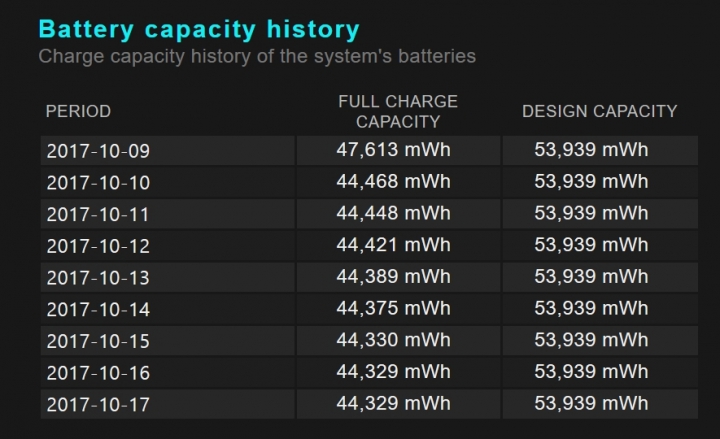This screenshot has width=720, height=439.
Task: Click design capacity 53,939 mWh for 2017-10-14
Action: point(591,309)
